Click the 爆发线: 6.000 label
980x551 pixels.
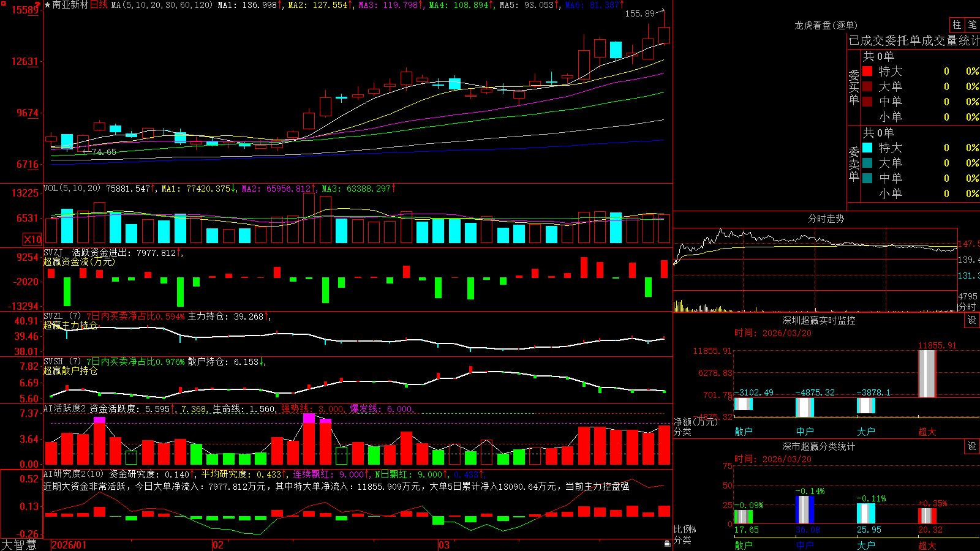tap(383, 409)
